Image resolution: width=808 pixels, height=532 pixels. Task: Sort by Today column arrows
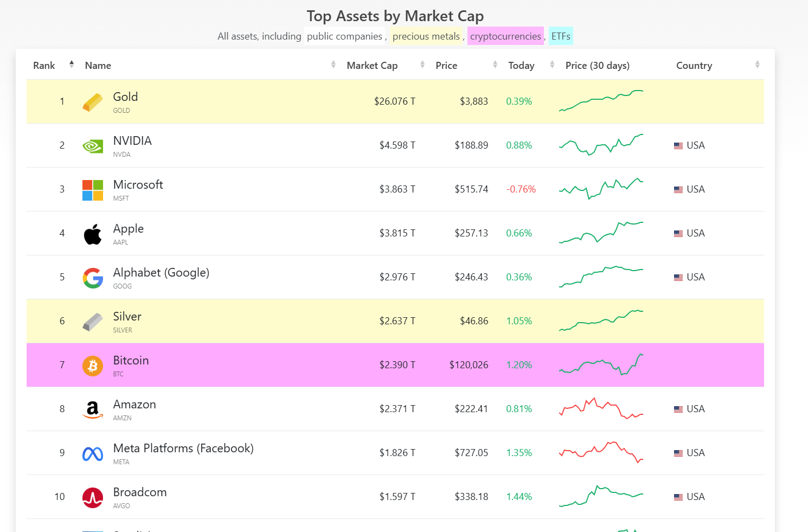tap(552, 65)
